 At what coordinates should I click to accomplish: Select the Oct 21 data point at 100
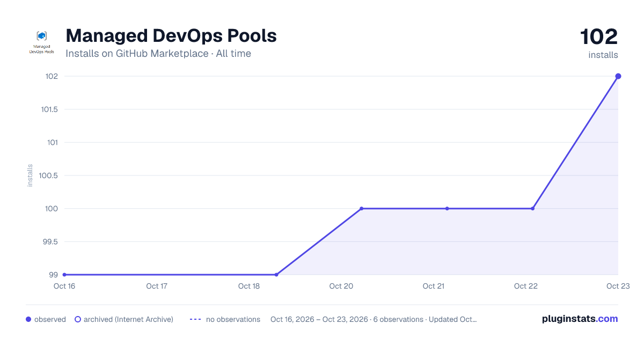447,208
